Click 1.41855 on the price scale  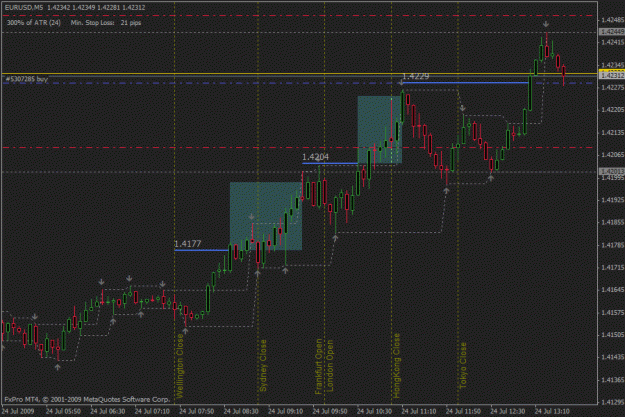(613, 222)
